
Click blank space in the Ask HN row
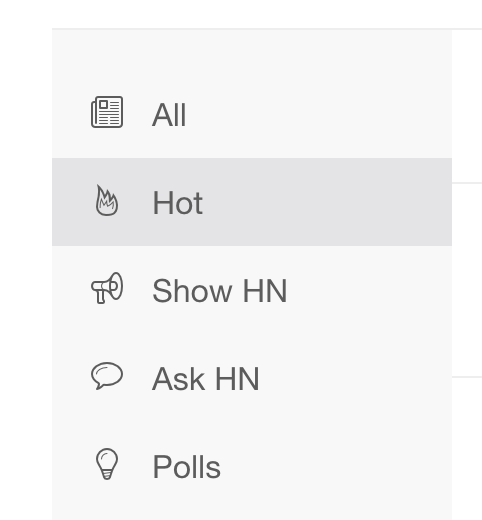350,378
